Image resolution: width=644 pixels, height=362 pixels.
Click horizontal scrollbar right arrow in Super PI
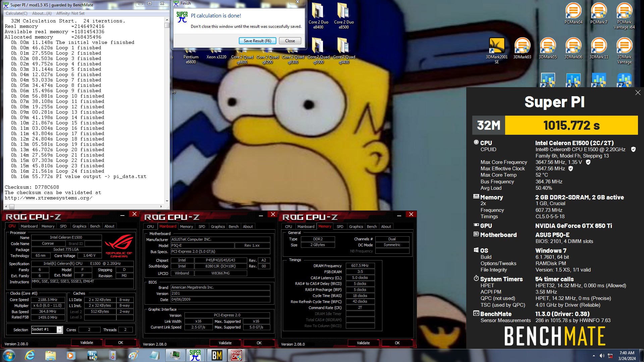(x=161, y=206)
